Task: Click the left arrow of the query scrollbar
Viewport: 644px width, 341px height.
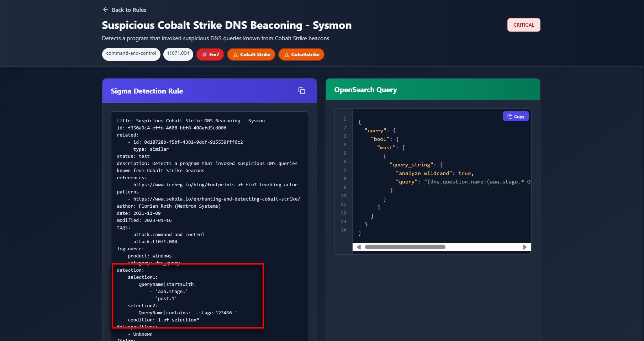Action: pyautogui.click(x=359, y=247)
